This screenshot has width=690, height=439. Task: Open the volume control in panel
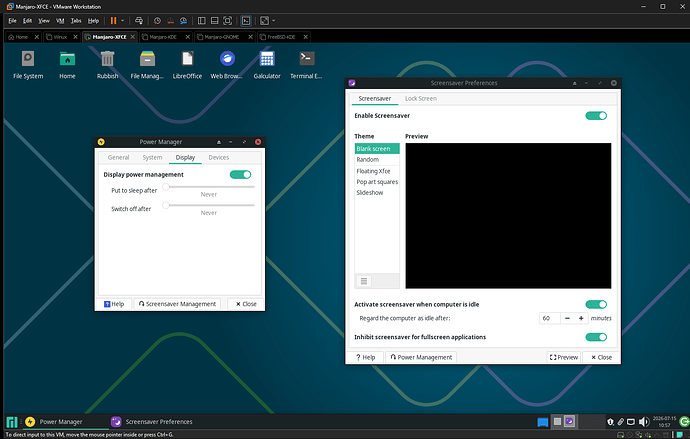[x=644, y=422]
